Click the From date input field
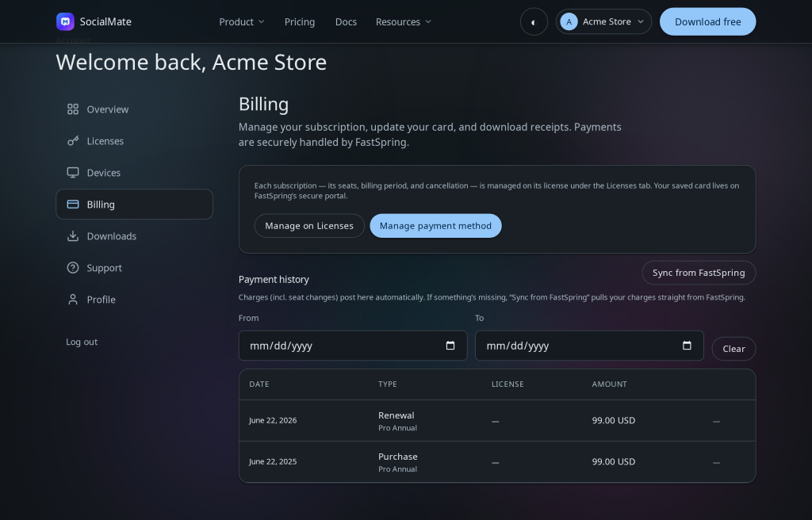 click(353, 346)
